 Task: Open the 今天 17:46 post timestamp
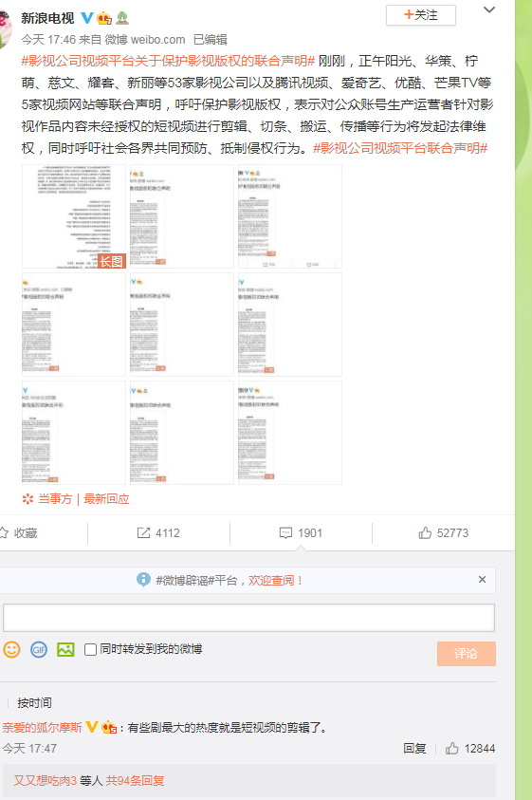pyautogui.click(x=48, y=39)
